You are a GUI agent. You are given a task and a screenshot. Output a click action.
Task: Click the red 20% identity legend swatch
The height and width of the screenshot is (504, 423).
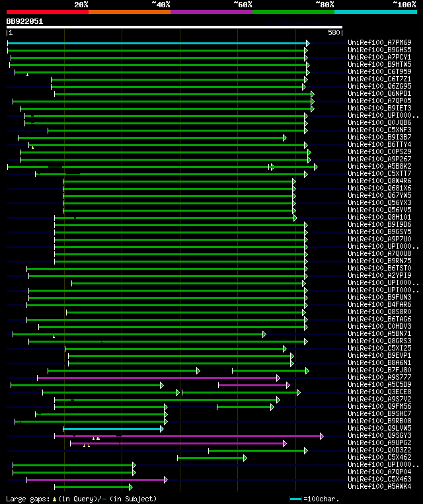click(48, 12)
